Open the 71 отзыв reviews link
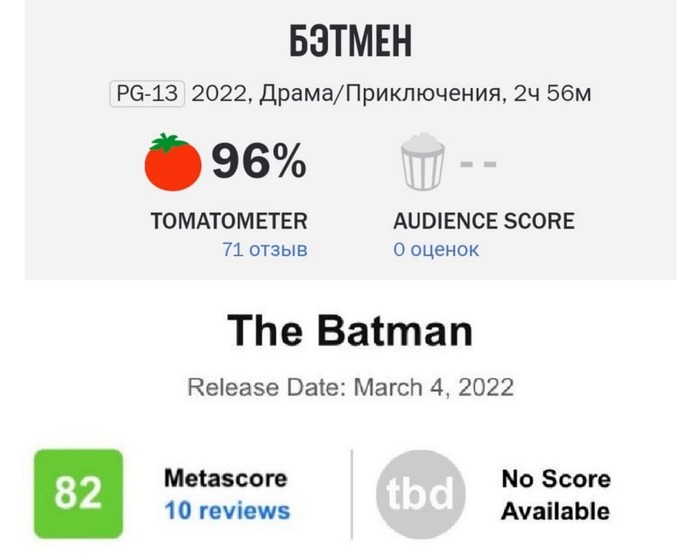The image size is (700, 560). click(265, 249)
